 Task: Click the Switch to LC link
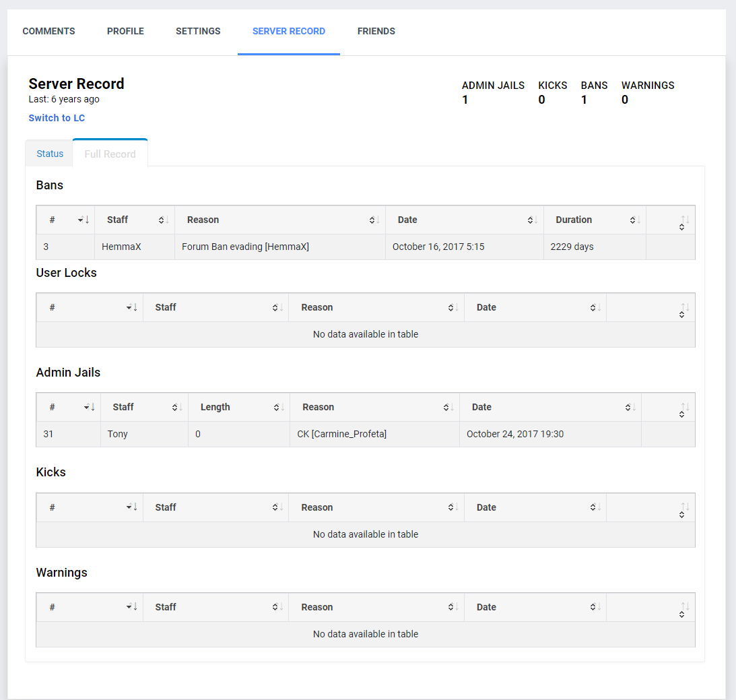57,118
